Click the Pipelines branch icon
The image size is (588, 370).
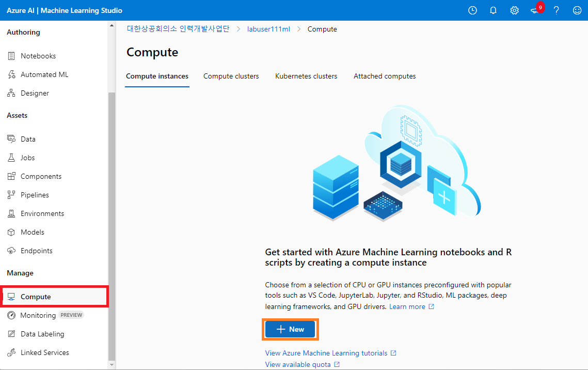point(11,195)
